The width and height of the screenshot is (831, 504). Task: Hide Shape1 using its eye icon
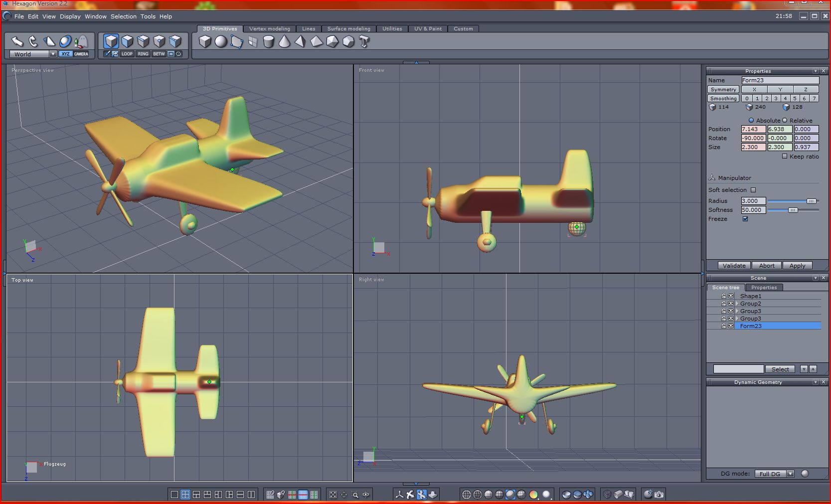[x=731, y=296]
